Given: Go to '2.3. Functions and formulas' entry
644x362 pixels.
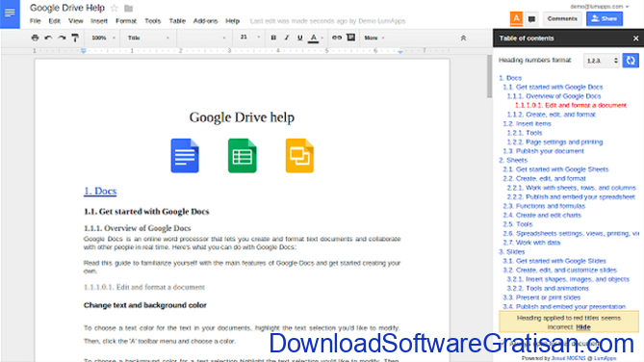Looking at the screenshot, I should point(544,206).
